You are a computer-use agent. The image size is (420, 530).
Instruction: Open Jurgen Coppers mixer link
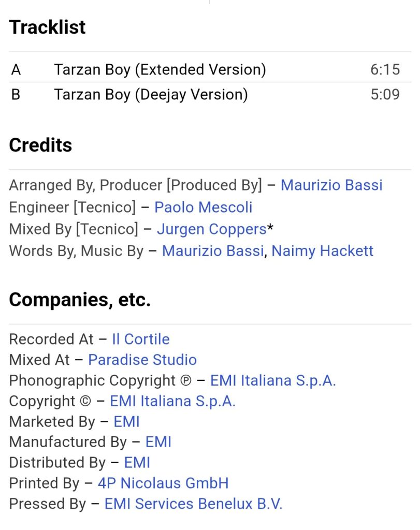click(x=212, y=229)
